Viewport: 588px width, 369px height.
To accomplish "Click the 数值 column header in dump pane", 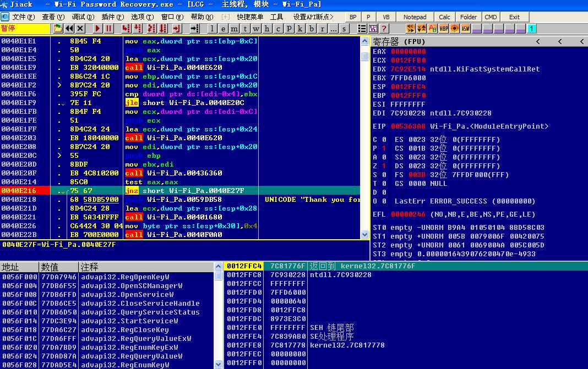I will (58, 267).
